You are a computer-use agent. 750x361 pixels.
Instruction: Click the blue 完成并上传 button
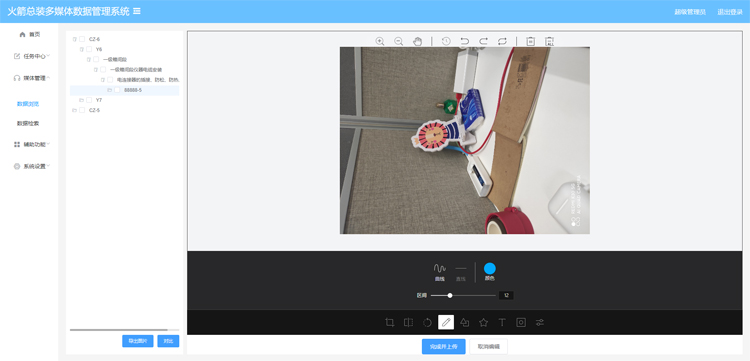pyautogui.click(x=443, y=346)
